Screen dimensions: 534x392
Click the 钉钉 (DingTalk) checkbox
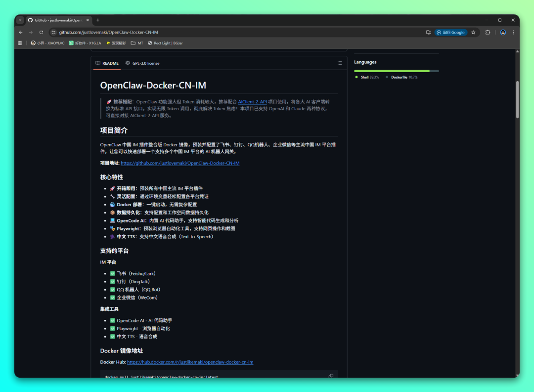[x=112, y=282]
